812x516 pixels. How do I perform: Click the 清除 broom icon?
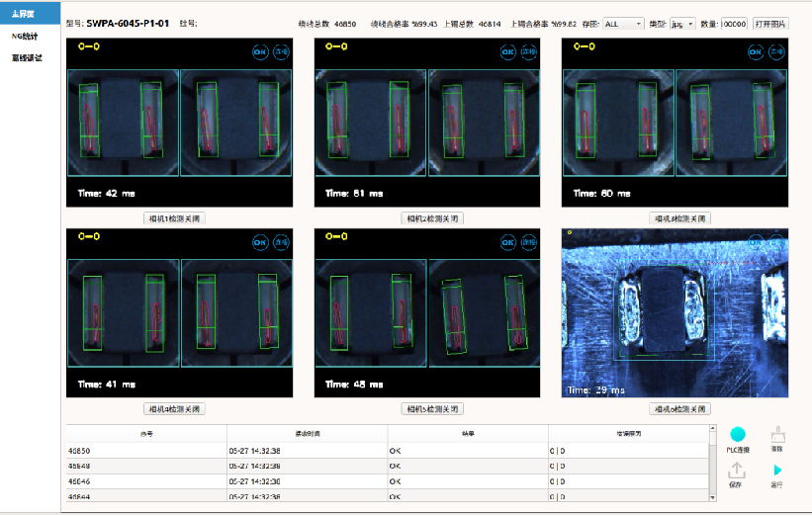[777, 435]
